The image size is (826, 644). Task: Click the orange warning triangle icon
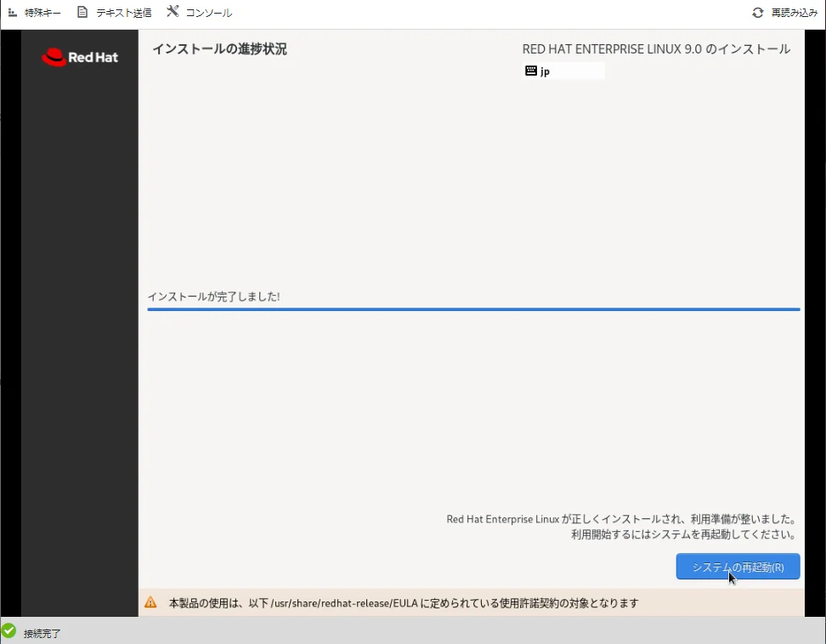pyautogui.click(x=150, y=602)
